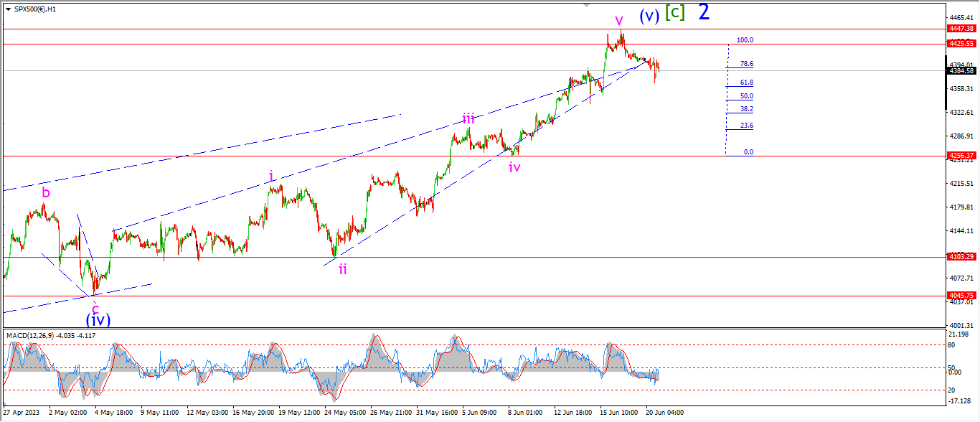This screenshot has height=422, width=980.
Task: Select the red 4103.29 price label
Action: [961, 257]
